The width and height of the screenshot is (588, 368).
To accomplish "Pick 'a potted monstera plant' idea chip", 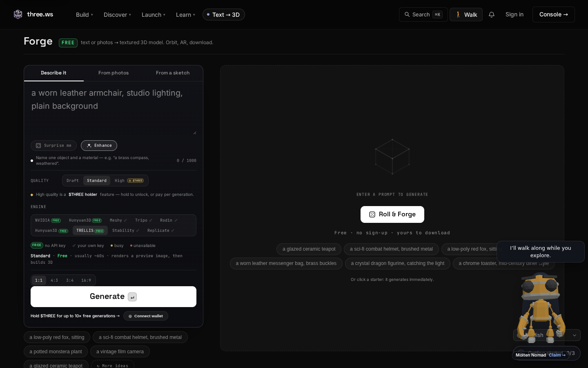I will [56, 352].
